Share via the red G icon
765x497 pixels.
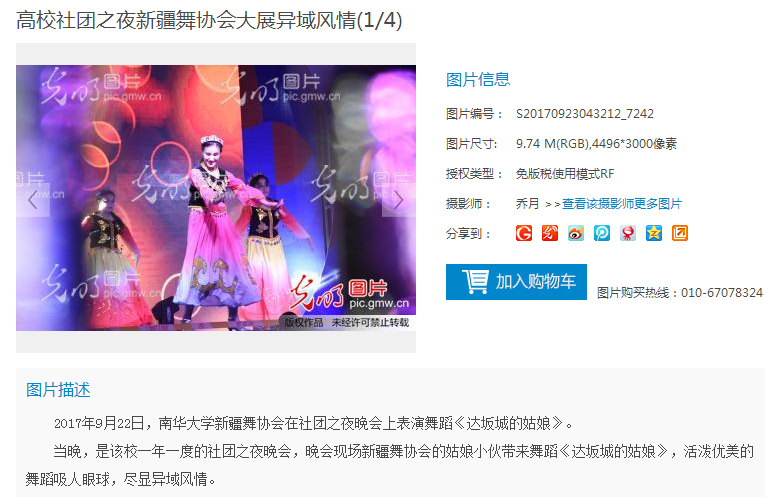click(x=523, y=233)
